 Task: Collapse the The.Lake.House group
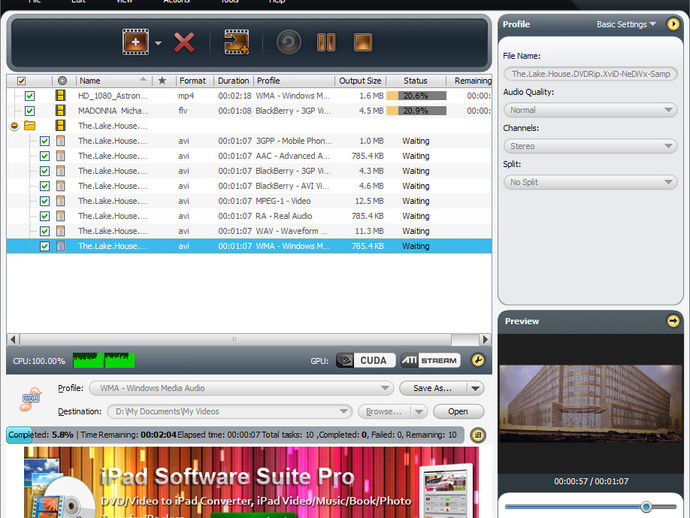[x=14, y=126]
